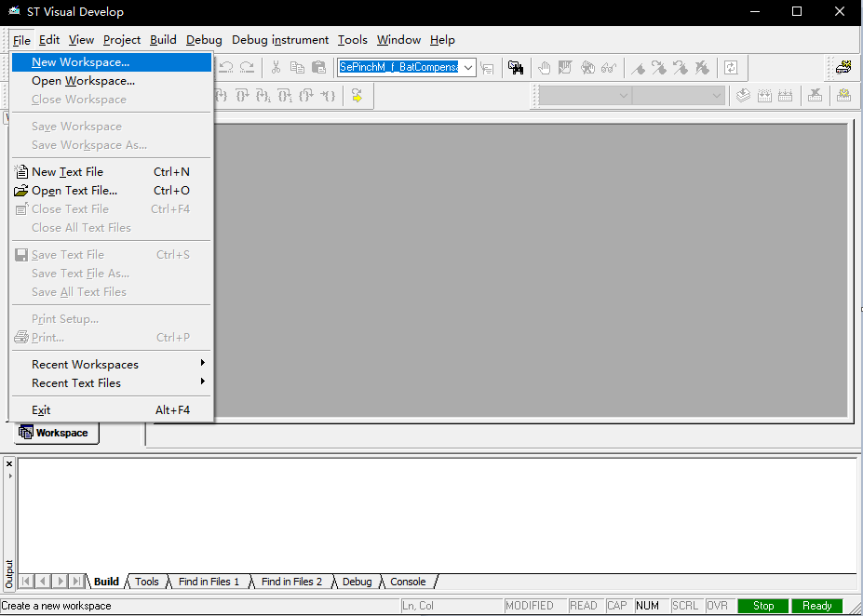
Task: Open the SePinchM_f_BatCompens search dropdown
Action: (468, 67)
